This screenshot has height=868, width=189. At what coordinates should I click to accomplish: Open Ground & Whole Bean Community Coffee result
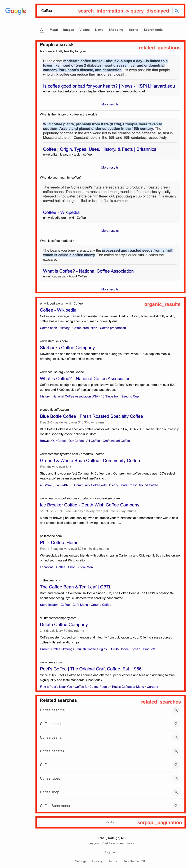(90, 461)
